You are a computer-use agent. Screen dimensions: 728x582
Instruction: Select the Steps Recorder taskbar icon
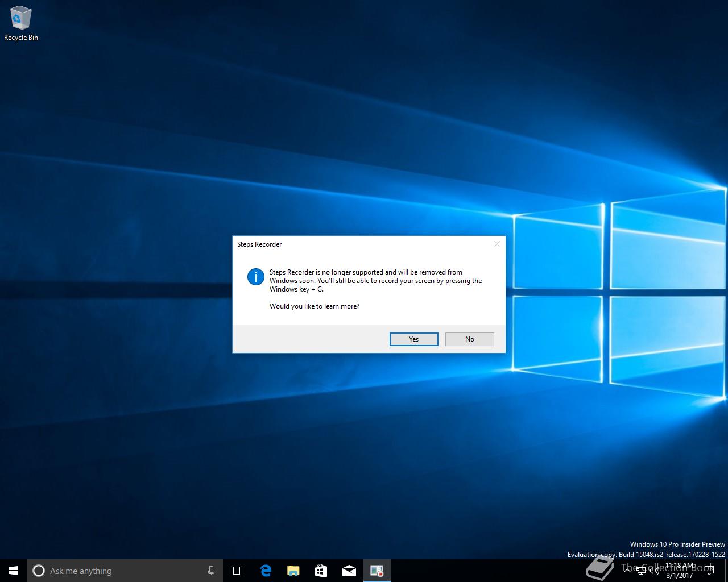[x=377, y=571]
